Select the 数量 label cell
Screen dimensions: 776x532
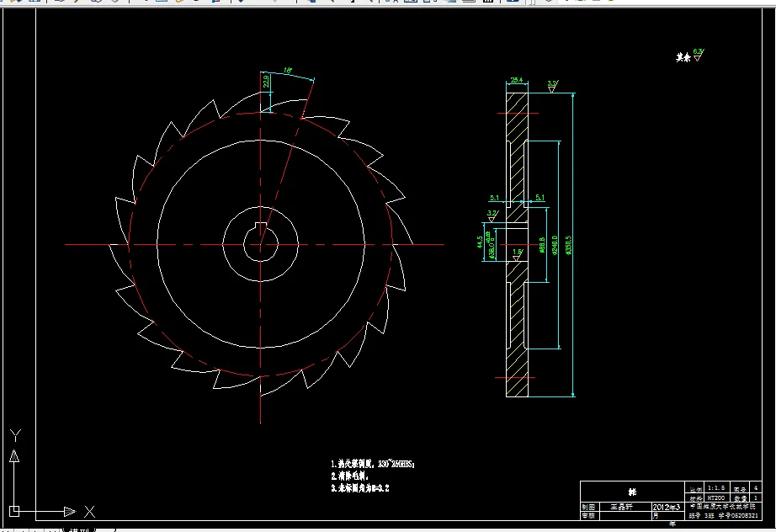pos(741,497)
